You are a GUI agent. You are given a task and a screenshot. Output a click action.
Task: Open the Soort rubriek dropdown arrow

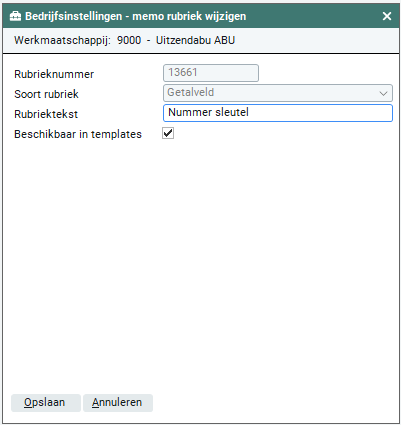click(383, 93)
